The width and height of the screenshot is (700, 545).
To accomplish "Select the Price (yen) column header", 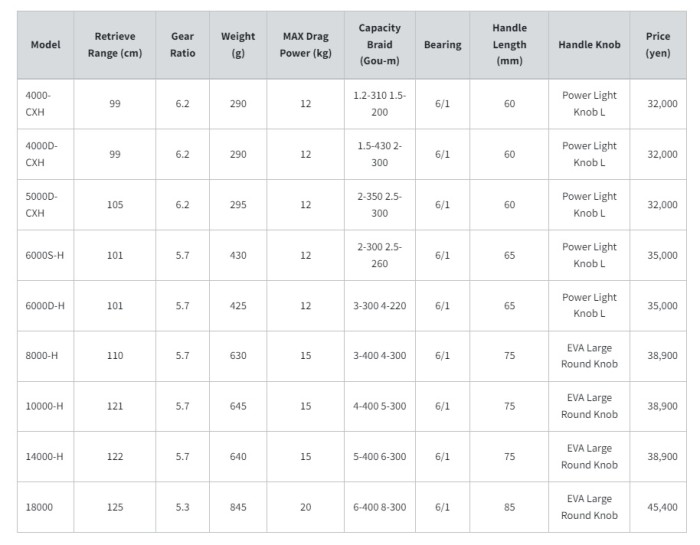I will (658, 45).
